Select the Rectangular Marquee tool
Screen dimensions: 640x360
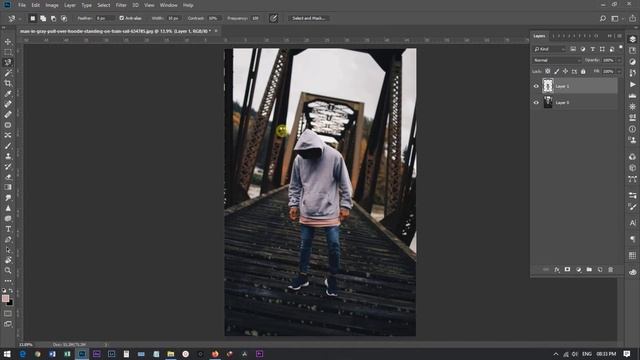click(8, 52)
